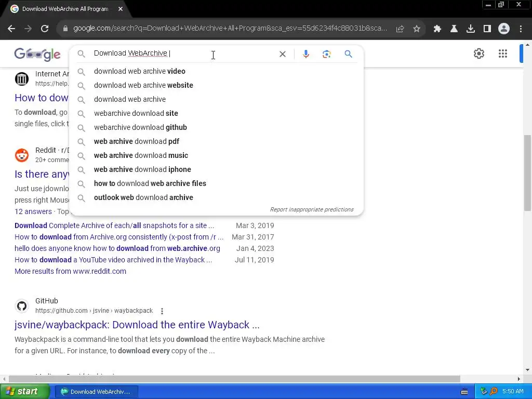Image resolution: width=532 pixels, height=399 pixels.
Task: Pick suggestion how to download web archive files
Action: [x=217, y=183]
